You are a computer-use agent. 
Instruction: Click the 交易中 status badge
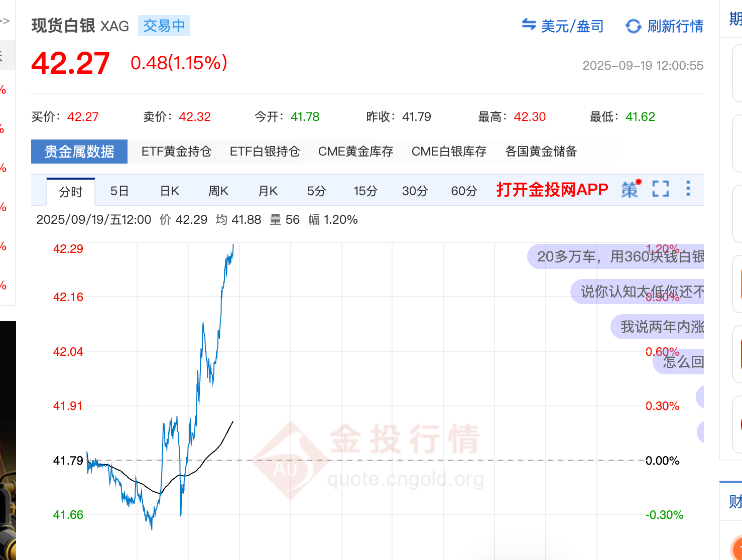(164, 26)
